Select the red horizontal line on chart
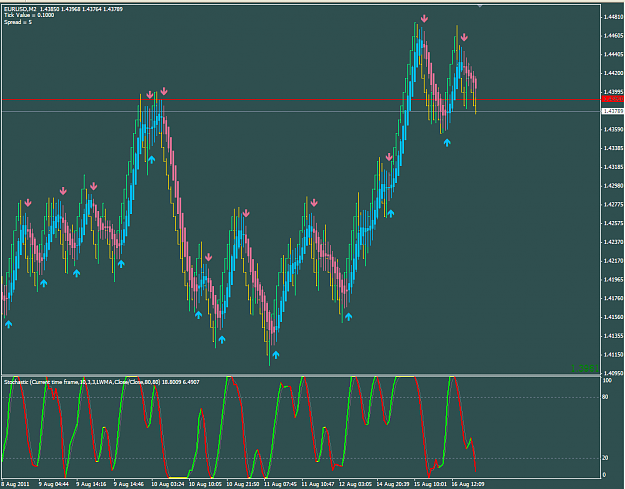This screenshot has width=625, height=489. coord(301,100)
